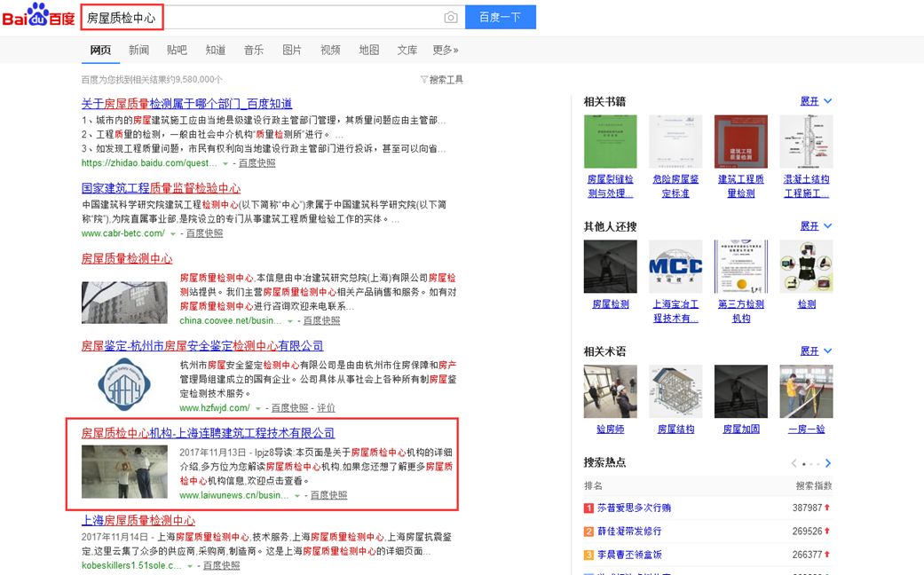Open result 房屋质量检测中心

coord(127,258)
